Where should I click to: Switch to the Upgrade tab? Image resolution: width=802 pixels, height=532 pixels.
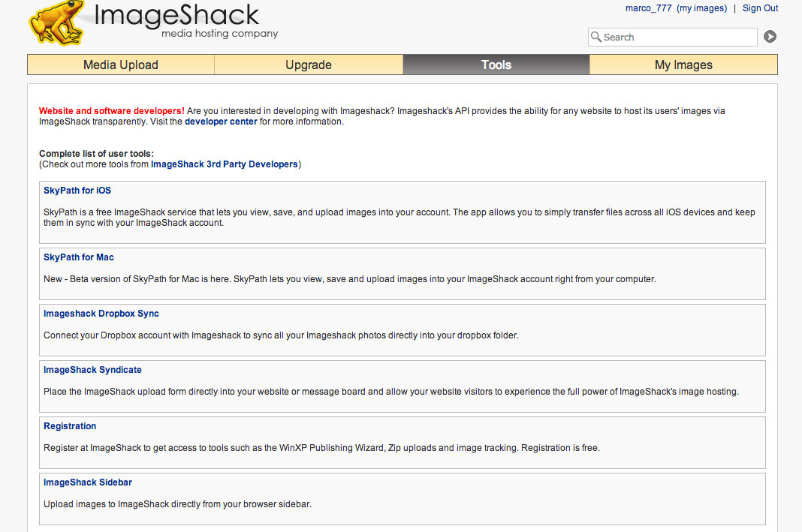(309, 65)
